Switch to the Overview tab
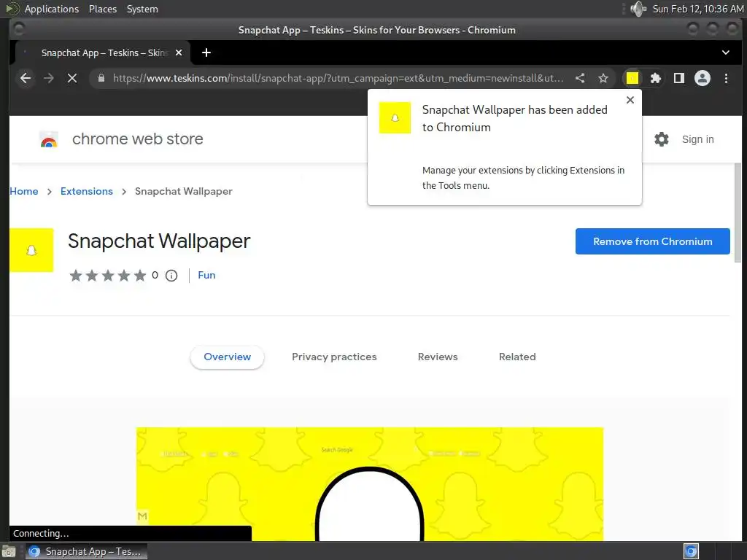The height and width of the screenshot is (560, 747). point(227,357)
